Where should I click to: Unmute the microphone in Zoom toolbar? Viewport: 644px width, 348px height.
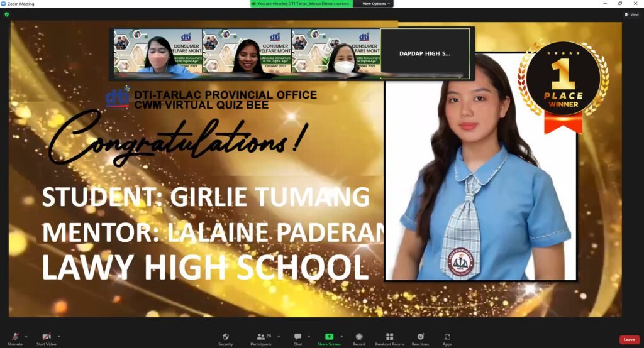pyautogui.click(x=15, y=339)
